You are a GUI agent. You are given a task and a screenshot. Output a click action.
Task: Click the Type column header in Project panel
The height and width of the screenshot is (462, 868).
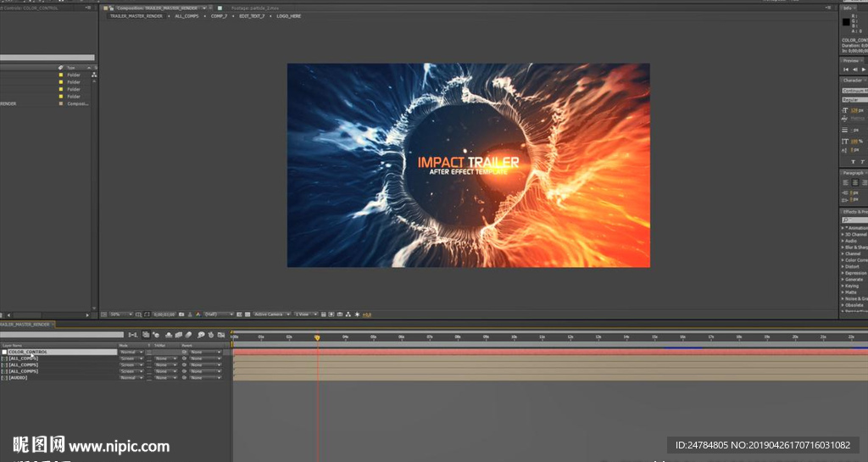coord(71,68)
